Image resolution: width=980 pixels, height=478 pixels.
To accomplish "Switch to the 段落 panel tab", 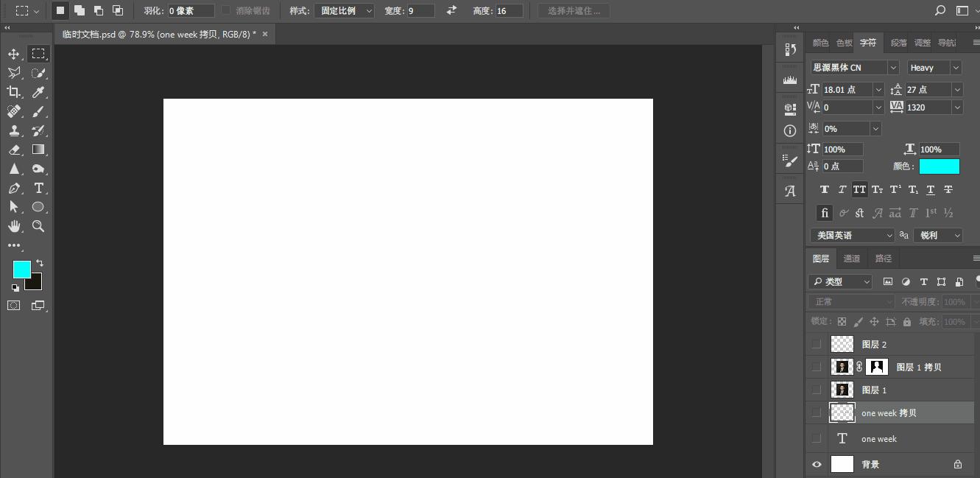I will 899,43.
